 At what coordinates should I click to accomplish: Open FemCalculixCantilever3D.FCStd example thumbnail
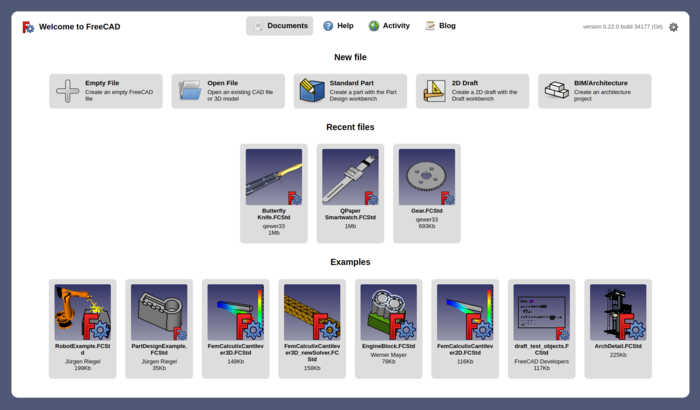pyautogui.click(x=236, y=313)
